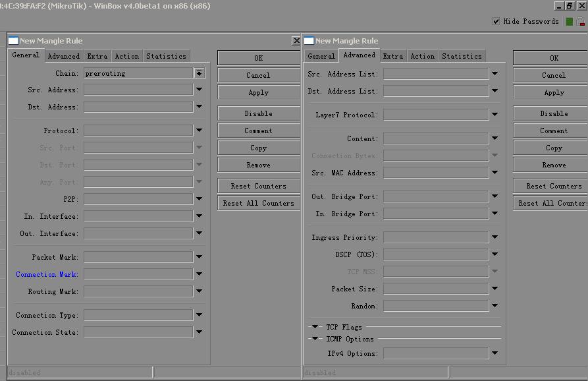Expand the Content option
The height and width of the screenshot is (381, 588).
point(495,138)
